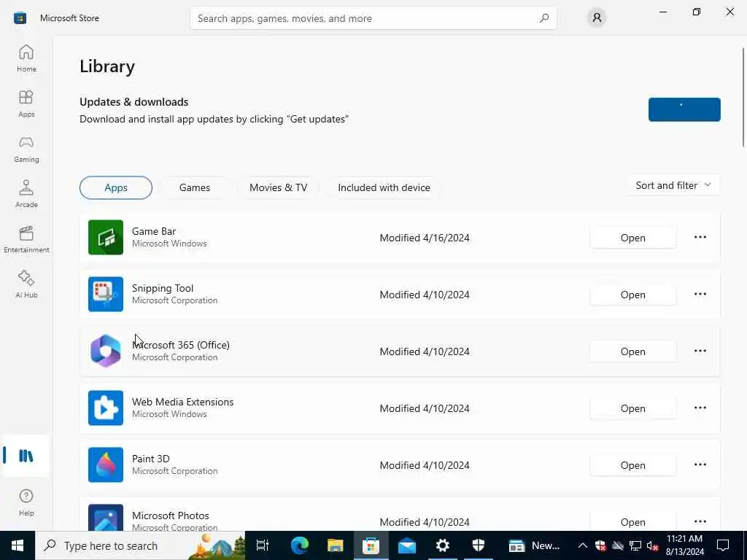Select the Apps filter tab
The height and width of the screenshot is (560, 747).
116,187
